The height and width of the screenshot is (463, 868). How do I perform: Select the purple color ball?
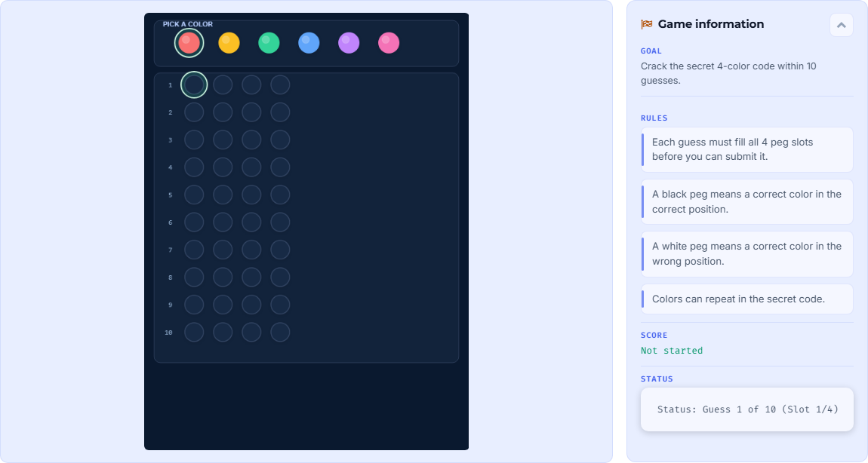point(349,43)
